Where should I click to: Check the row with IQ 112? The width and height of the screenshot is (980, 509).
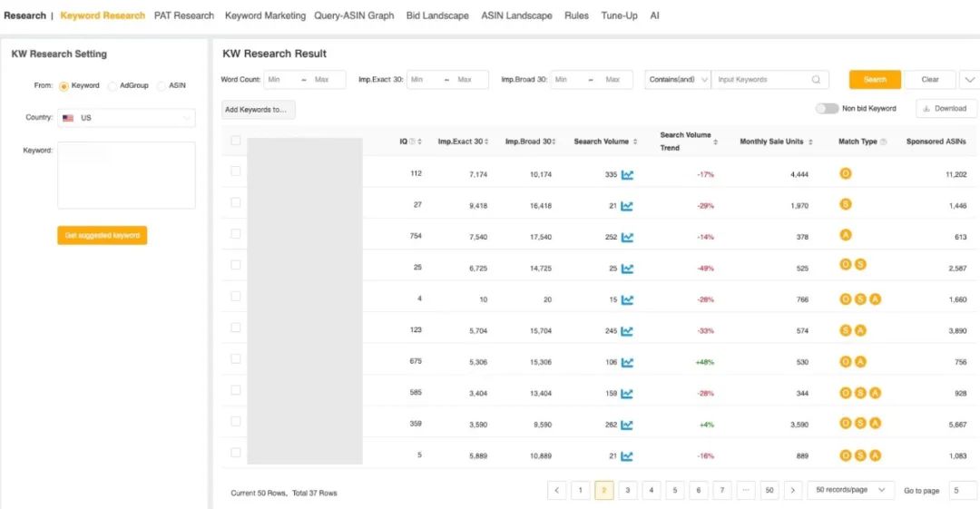(x=236, y=171)
